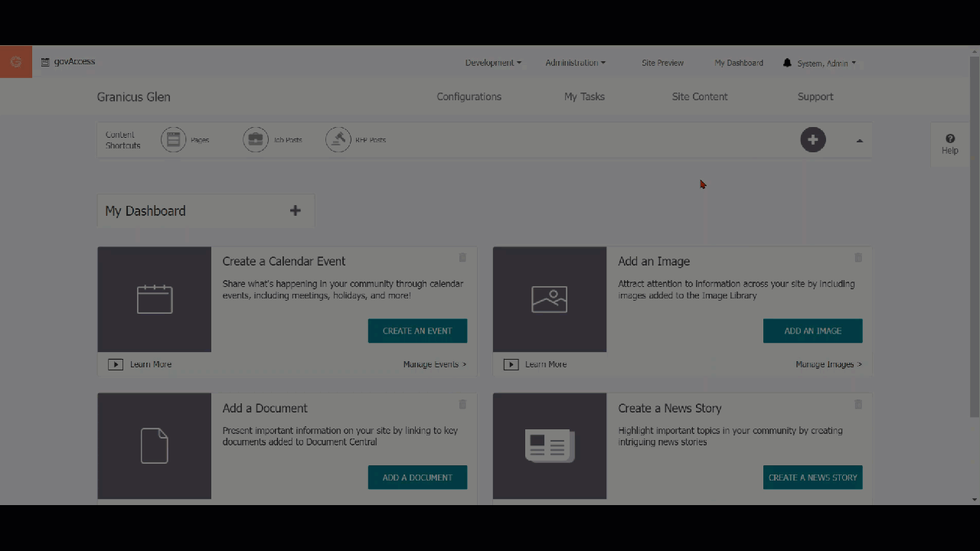
Task: Remove the Add an Image card via trash icon
Action: [857, 258]
